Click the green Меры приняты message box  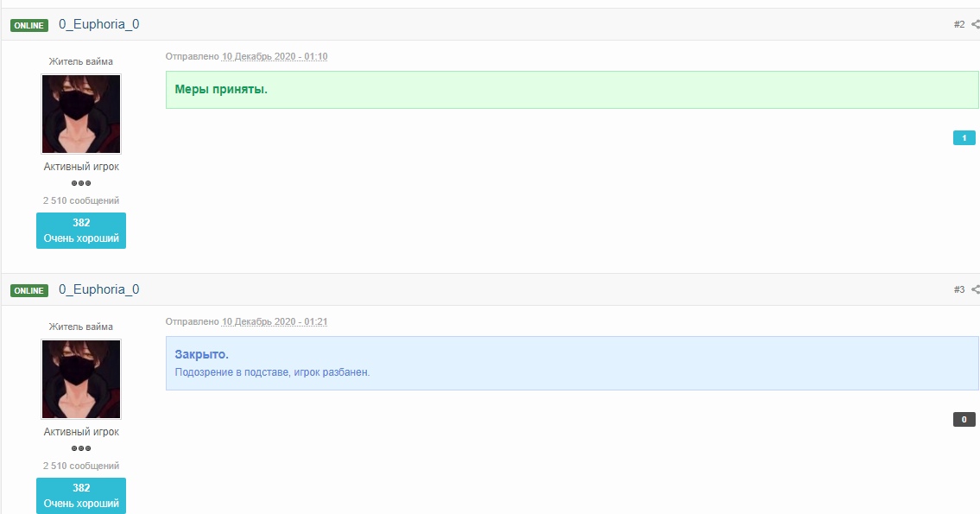click(x=572, y=90)
